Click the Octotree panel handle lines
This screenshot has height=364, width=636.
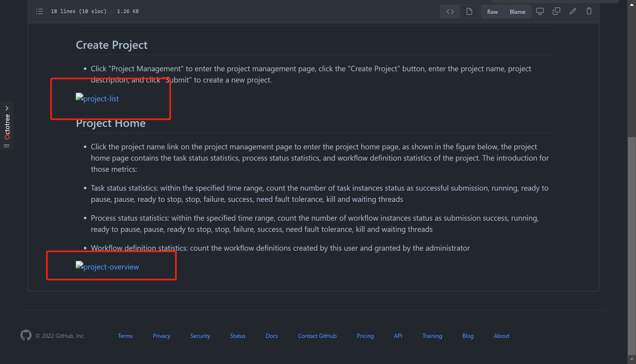tap(7, 146)
